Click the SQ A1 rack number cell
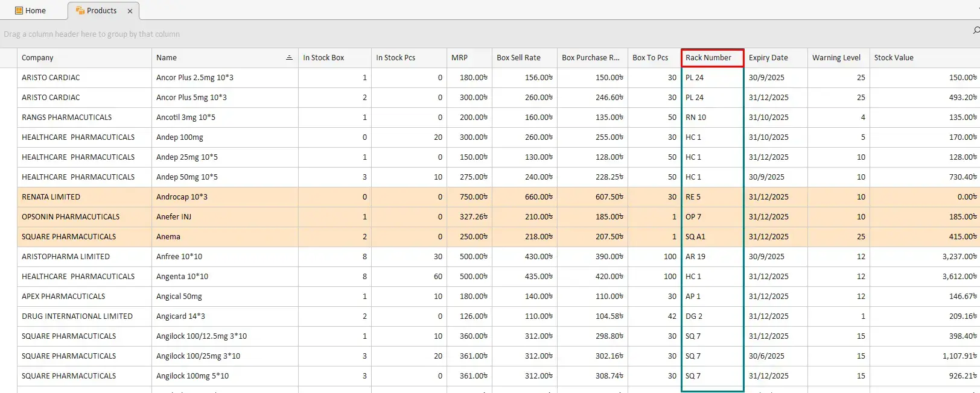This screenshot has width=980, height=393. pyautogui.click(x=713, y=237)
